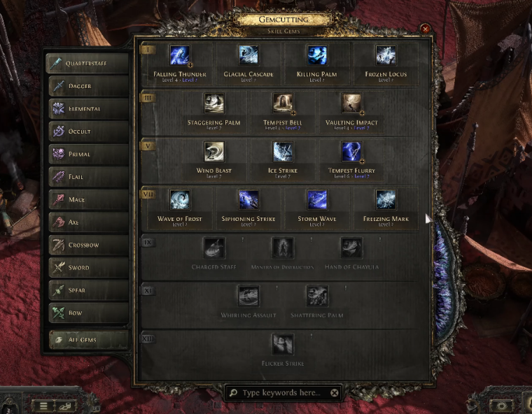Switch to the Elemental gem category
The image size is (532, 414).
(x=89, y=109)
